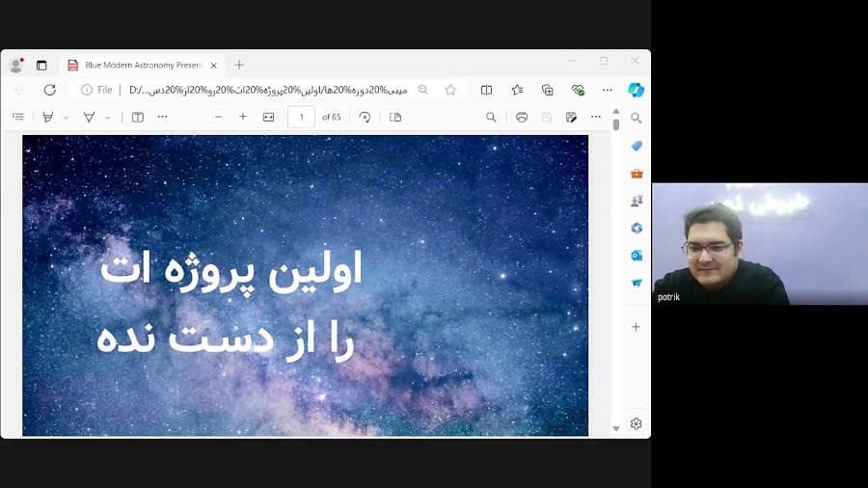Screen dimensions: 868x488
Task: Customize sidebar with plus button
Action: click(x=637, y=326)
